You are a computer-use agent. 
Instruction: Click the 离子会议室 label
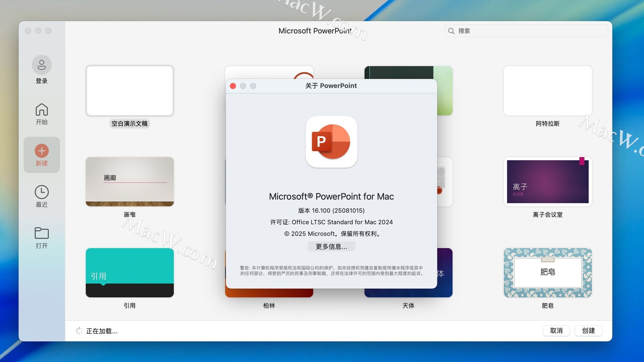click(548, 215)
